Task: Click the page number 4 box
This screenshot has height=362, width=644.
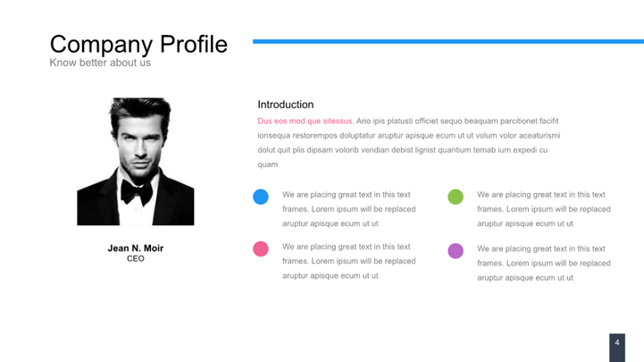Action: click(x=616, y=346)
